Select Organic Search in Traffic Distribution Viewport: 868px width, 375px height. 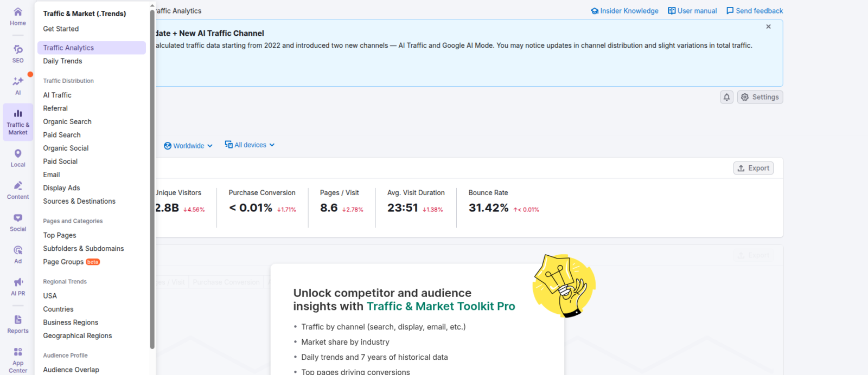67,122
